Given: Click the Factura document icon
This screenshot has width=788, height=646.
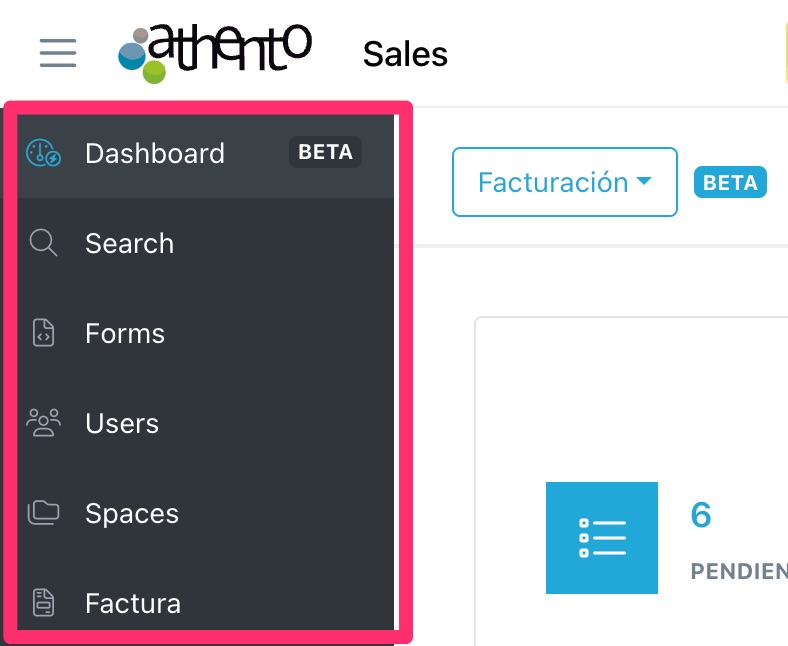Looking at the screenshot, I should 43,603.
